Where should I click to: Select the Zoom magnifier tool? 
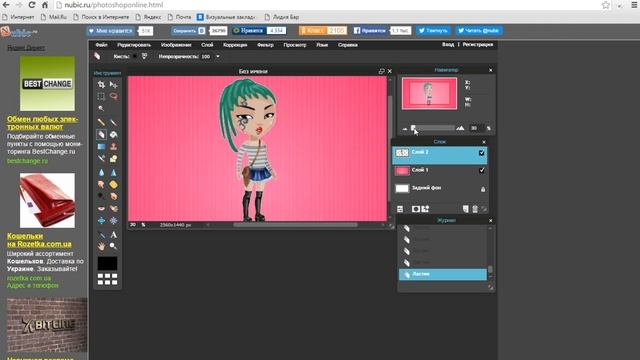113,246
